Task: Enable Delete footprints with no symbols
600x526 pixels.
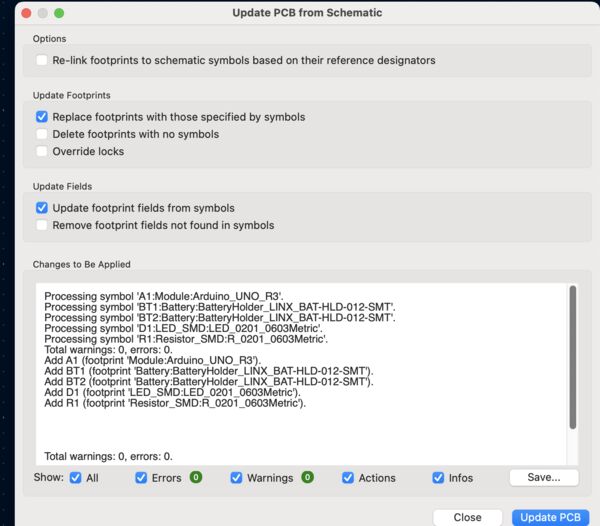Action: tap(42, 134)
